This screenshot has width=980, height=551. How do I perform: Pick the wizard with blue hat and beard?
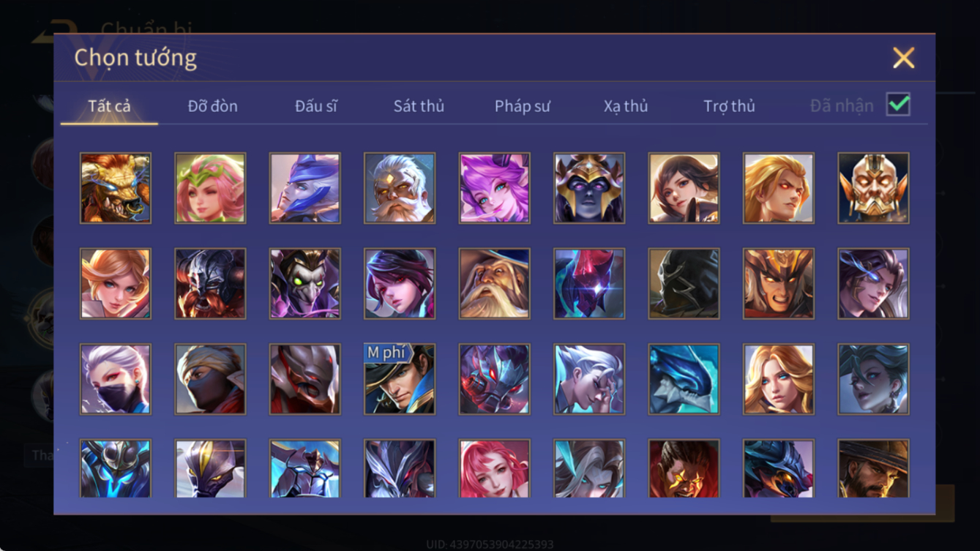(494, 283)
